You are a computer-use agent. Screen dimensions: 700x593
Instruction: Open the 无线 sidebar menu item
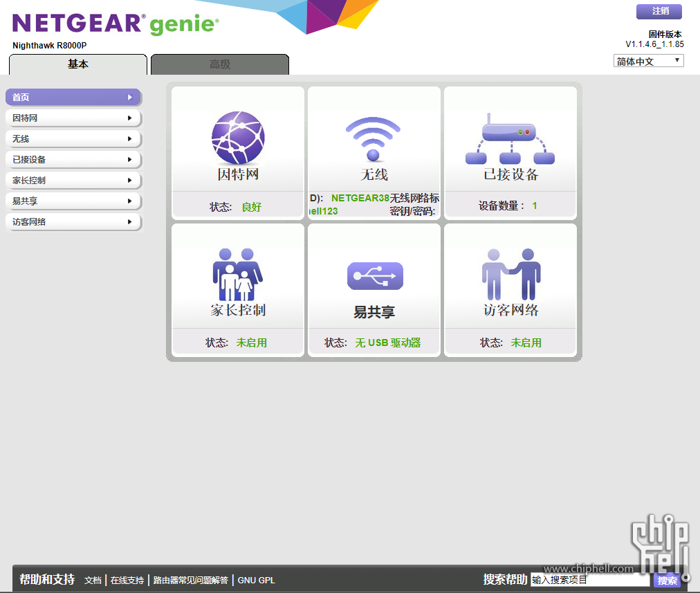tap(73, 139)
